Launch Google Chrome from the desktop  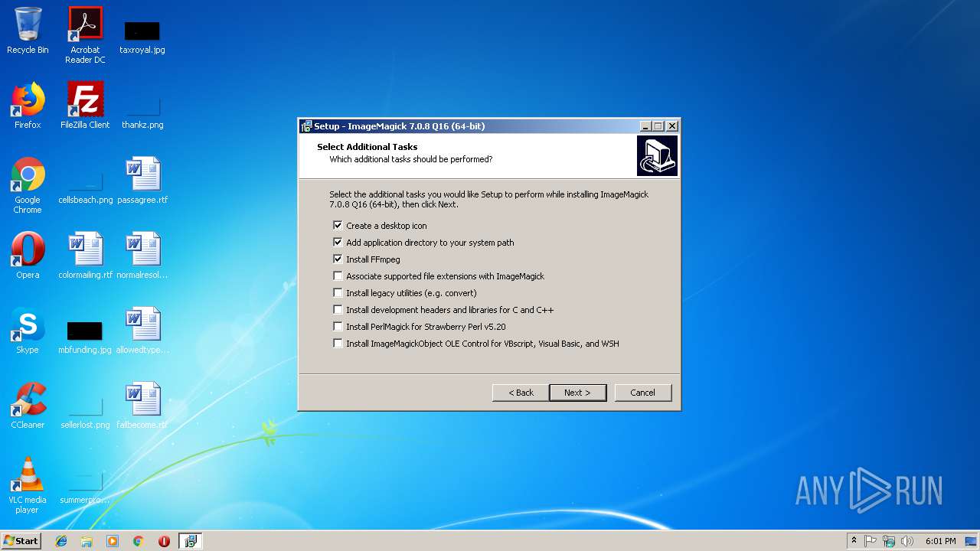[x=28, y=185]
